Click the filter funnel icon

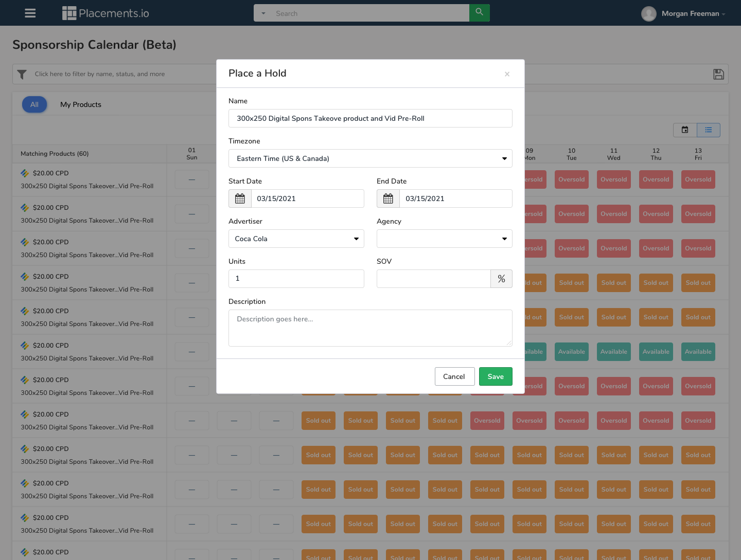(22, 75)
